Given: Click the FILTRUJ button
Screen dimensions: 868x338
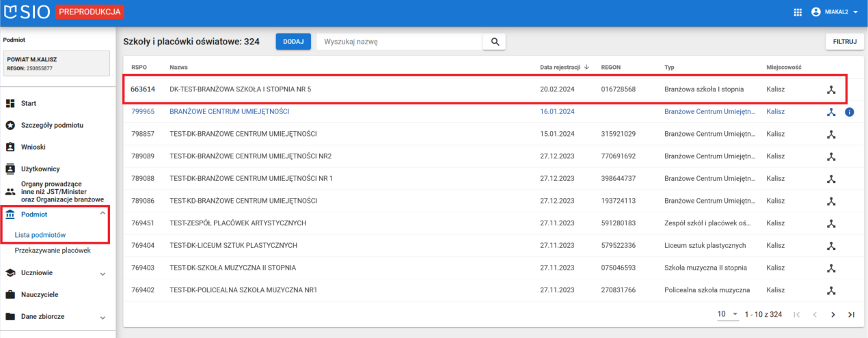Looking at the screenshot, I should pos(845,42).
